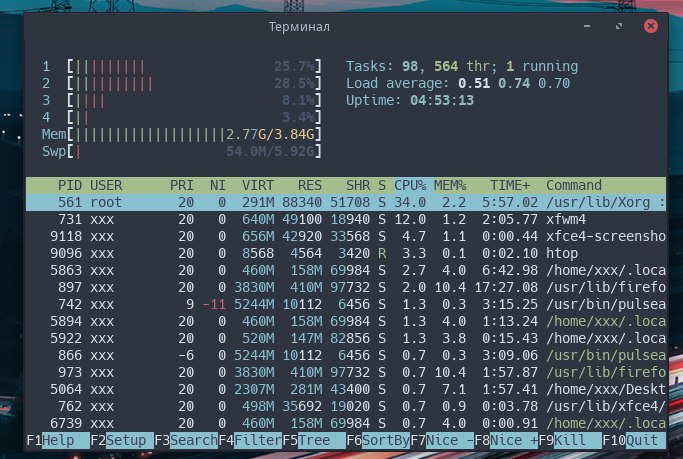This screenshot has height=459, width=683.
Task: Select process row with PID 897
Action: click(x=346, y=287)
